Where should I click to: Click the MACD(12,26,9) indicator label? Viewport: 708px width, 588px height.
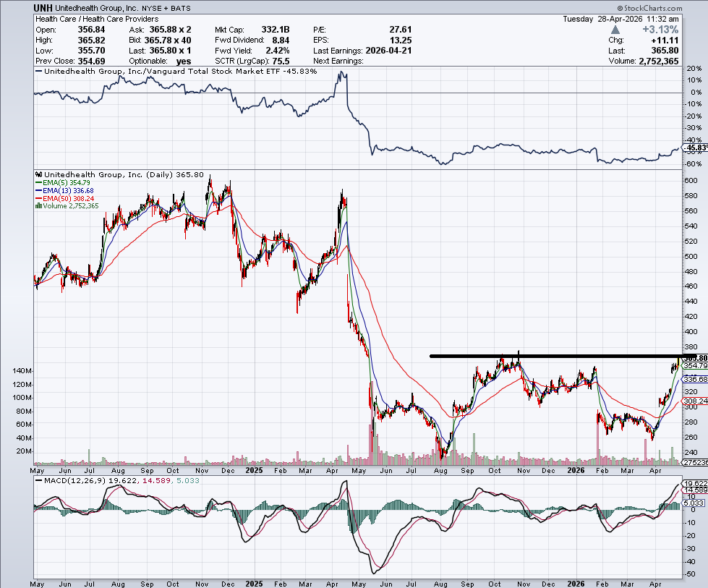[x=74, y=480]
